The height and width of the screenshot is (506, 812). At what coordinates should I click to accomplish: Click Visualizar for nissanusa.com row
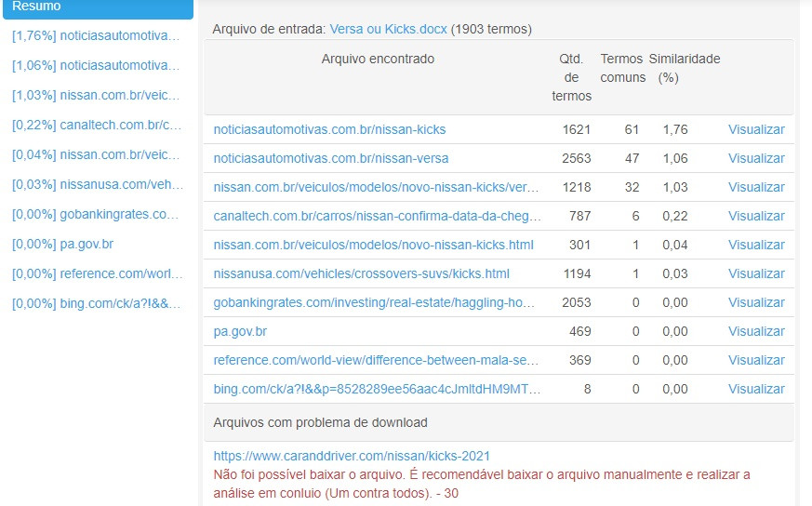click(756, 274)
